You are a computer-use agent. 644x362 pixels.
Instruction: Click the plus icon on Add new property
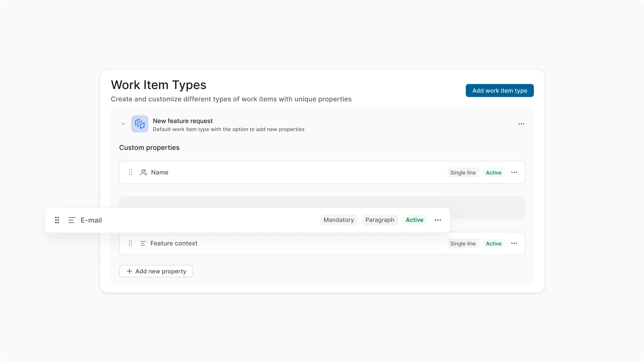click(129, 271)
